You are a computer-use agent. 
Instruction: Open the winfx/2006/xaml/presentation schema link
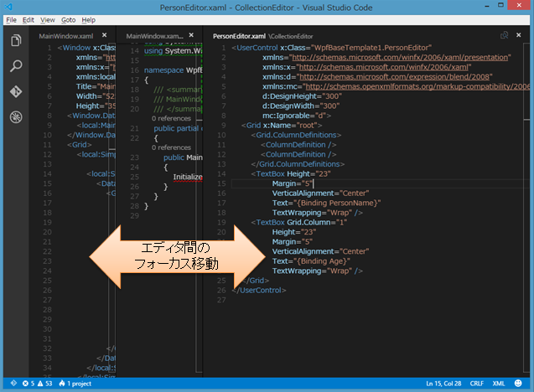tap(400, 57)
